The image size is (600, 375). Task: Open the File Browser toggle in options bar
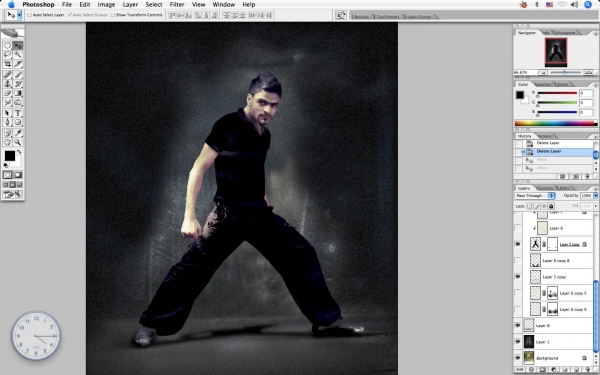pos(340,15)
